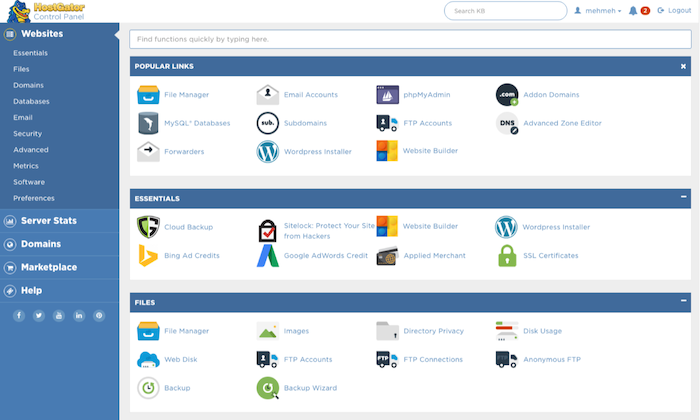Image resolution: width=700 pixels, height=420 pixels.
Task: Close the Popular Links panel
Action: point(683,66)
